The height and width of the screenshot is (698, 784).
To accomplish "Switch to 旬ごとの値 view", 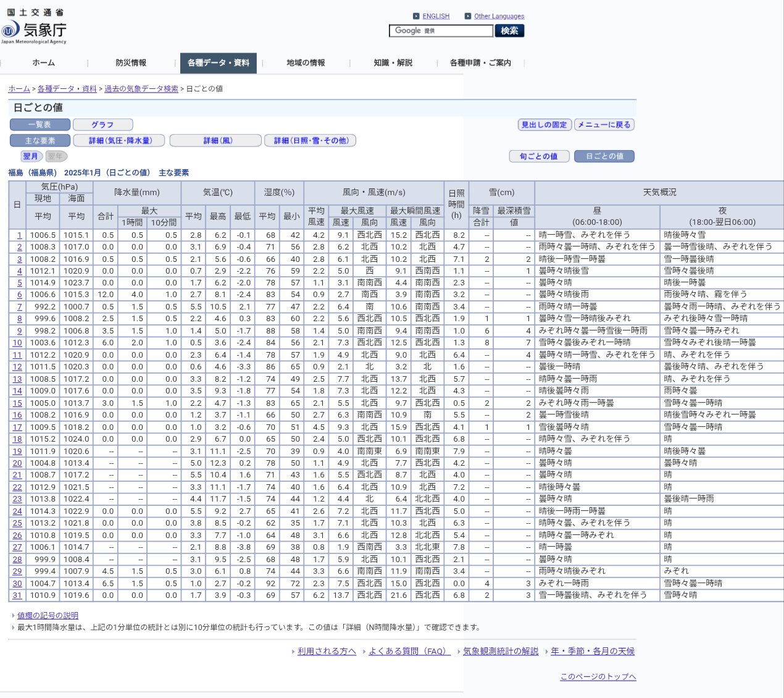I will (538, 156).
